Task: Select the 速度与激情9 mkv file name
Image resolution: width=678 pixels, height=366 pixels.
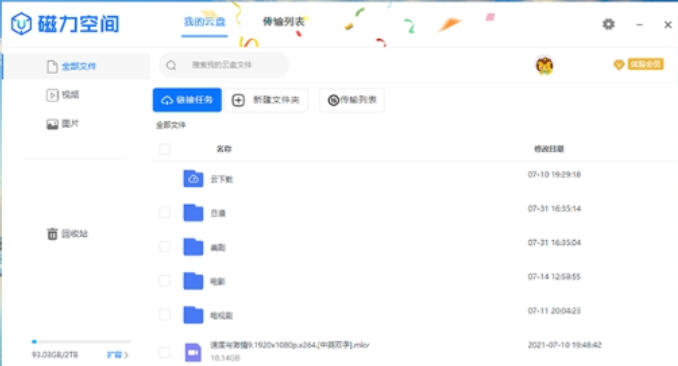Action: pyautogui.click(x=290, y=345)
